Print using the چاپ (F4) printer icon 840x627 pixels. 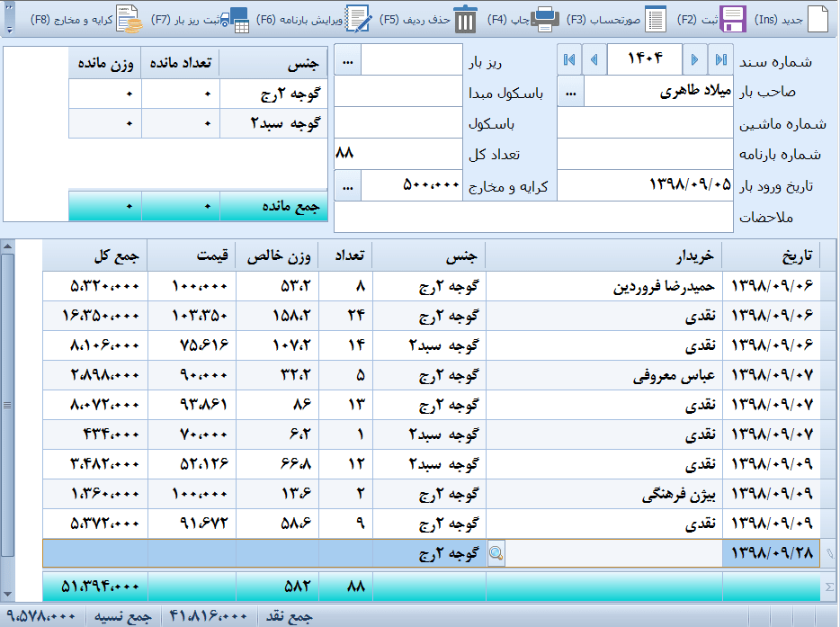pos(545,19)
